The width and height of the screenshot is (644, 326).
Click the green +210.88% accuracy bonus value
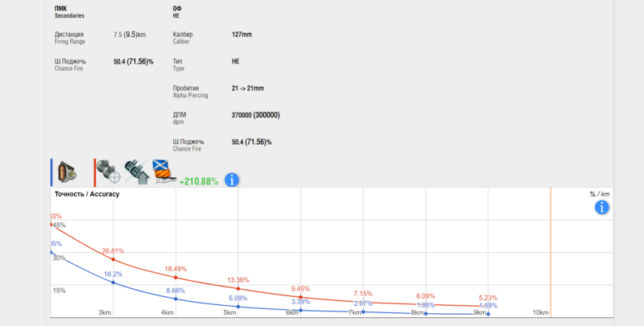tap(199, 181)
